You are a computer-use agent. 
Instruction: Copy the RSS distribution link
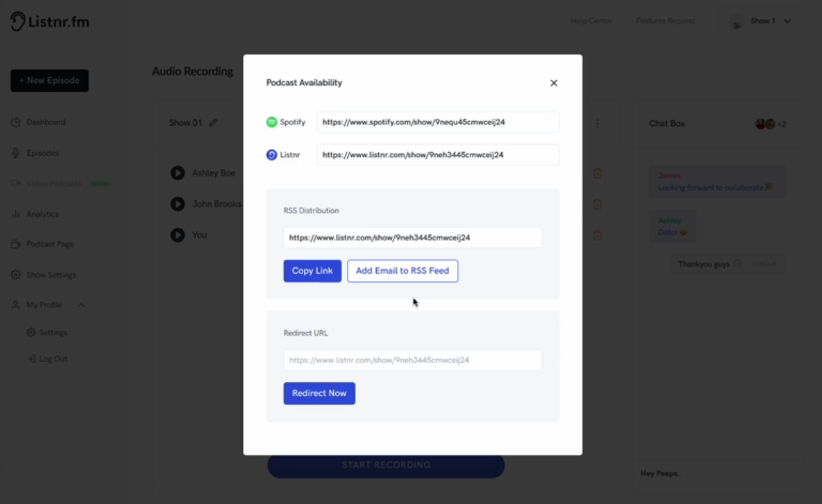(312, 271)
